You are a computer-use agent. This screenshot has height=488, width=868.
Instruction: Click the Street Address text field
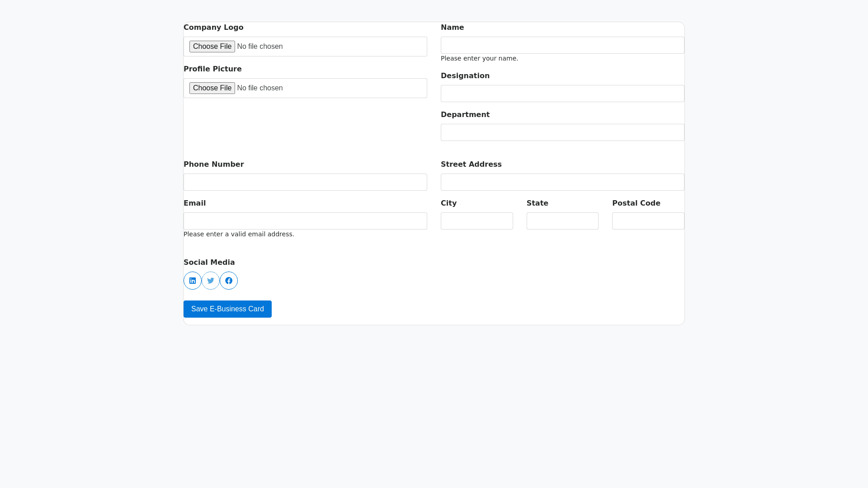(x=562, y=182)
